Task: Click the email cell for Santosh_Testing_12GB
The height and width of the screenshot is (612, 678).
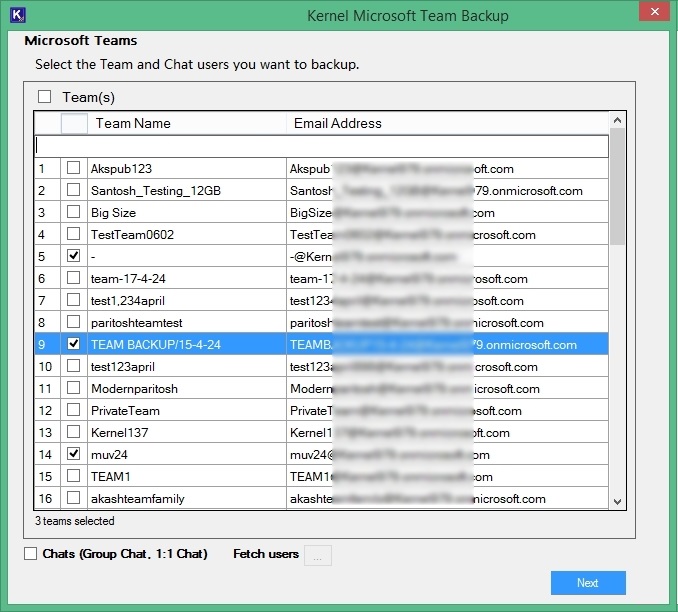Action: (448, 190)
